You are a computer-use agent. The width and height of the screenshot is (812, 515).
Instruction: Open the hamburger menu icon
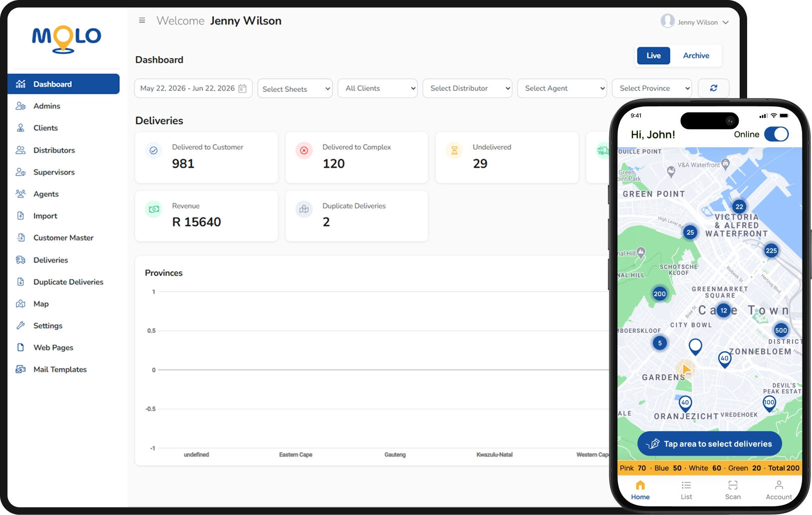(142, 20)
